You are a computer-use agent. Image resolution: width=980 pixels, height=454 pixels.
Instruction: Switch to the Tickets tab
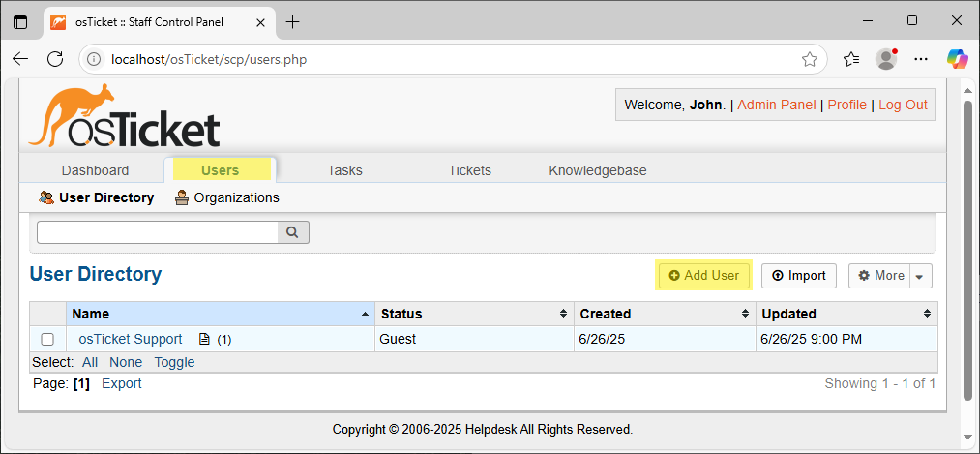pyautogui.click(x=469, y=170)
